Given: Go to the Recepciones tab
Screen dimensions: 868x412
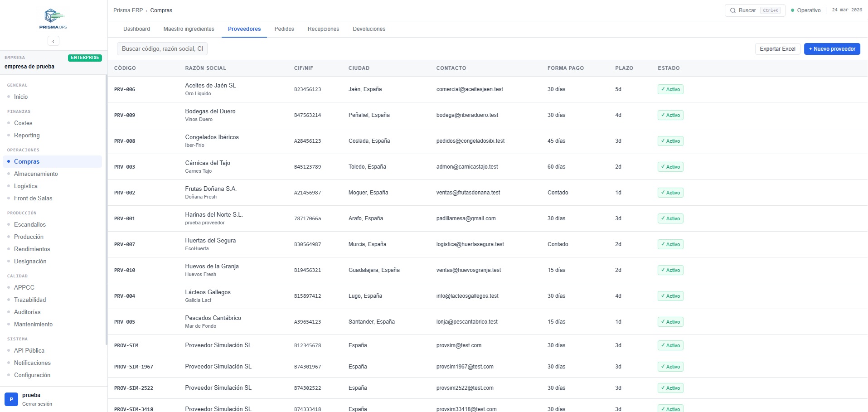Looking at the screenshot, I should 323,29.
